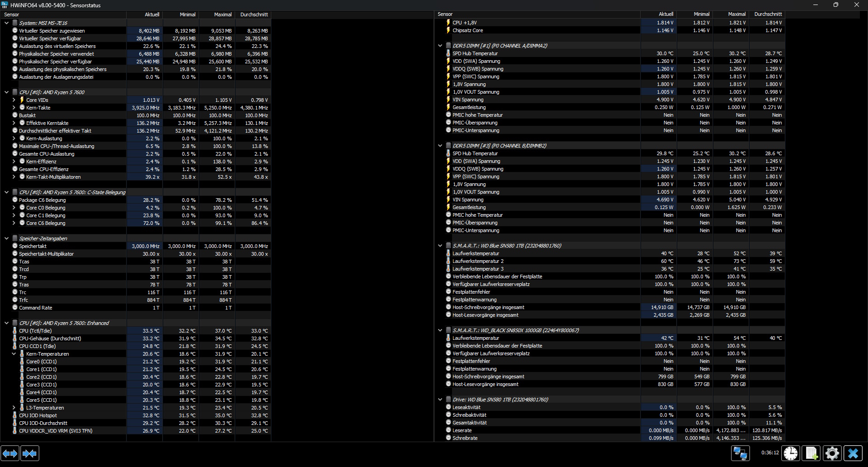
Task: Collapse the Speicher-Zeitangaben section
Action: pyautogui.click(x=7, y=238)
